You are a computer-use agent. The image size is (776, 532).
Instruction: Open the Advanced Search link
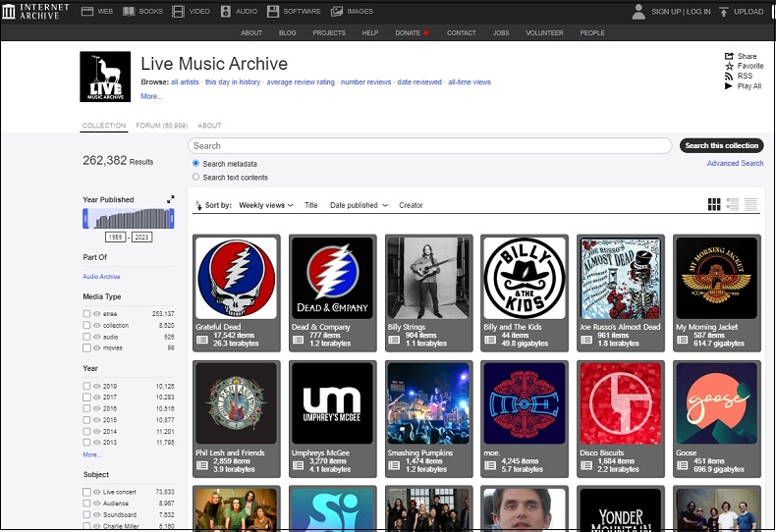735,163
